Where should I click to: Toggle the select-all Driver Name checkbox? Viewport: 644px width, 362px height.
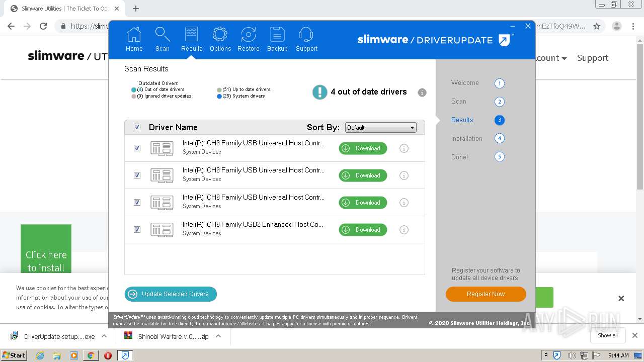[137, 127]
